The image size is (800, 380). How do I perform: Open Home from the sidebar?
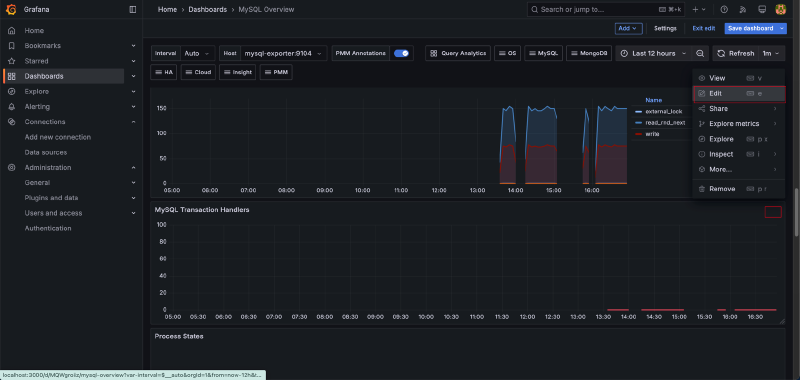coord(34,31)
